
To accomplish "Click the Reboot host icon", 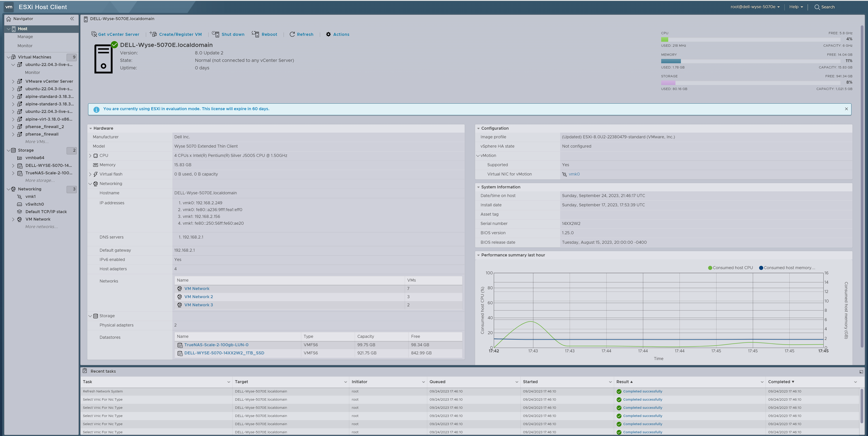I will tap(256, 34).
